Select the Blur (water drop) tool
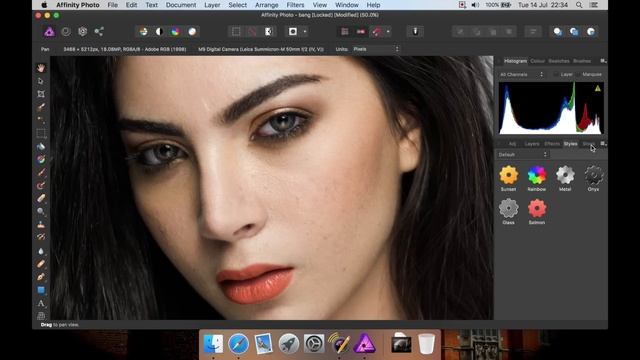 pos(41,251)
